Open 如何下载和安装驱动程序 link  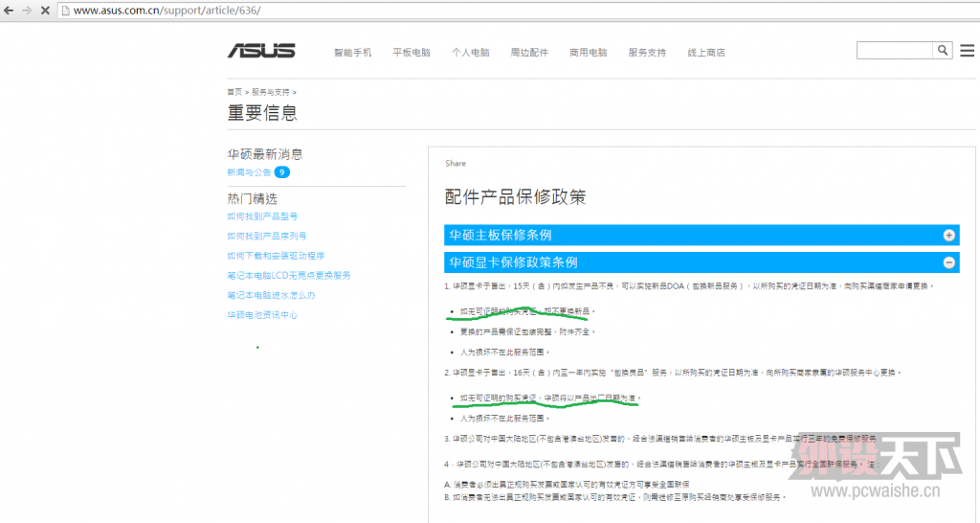click(276, 256)
